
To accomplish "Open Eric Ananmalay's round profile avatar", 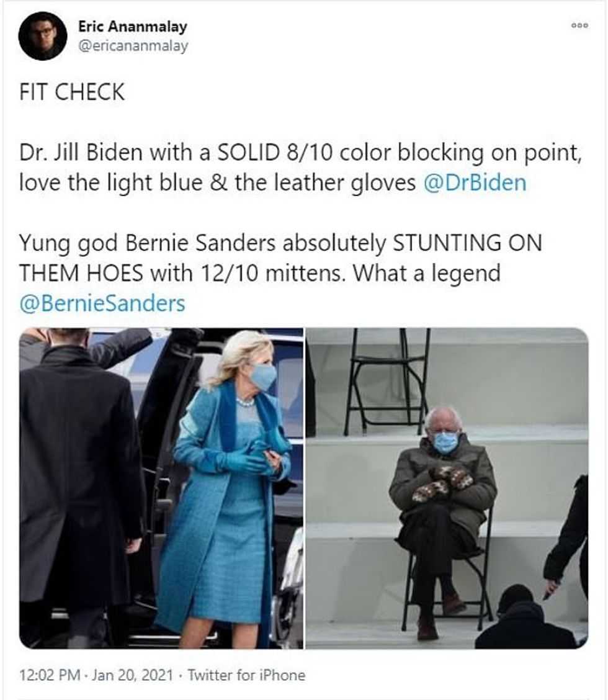I will 43,36.
